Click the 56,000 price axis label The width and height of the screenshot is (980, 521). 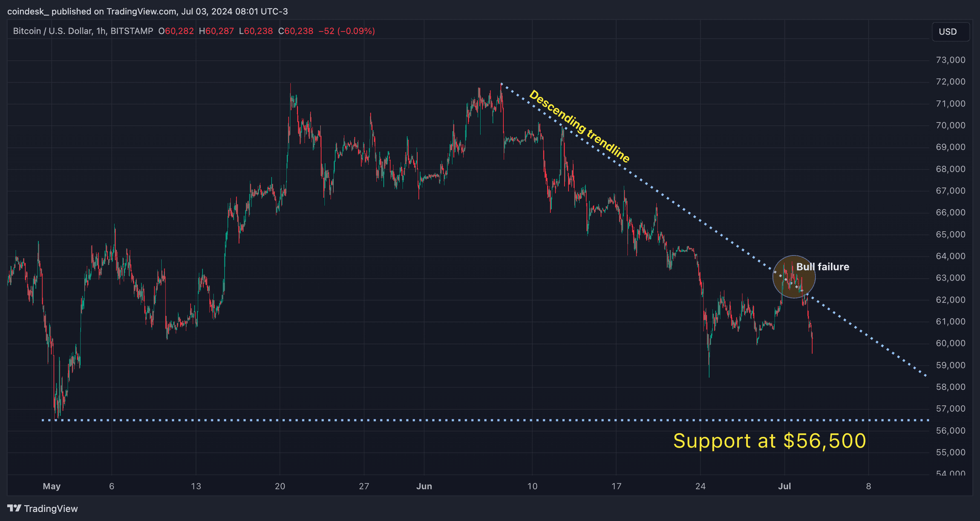coord(950,431)
